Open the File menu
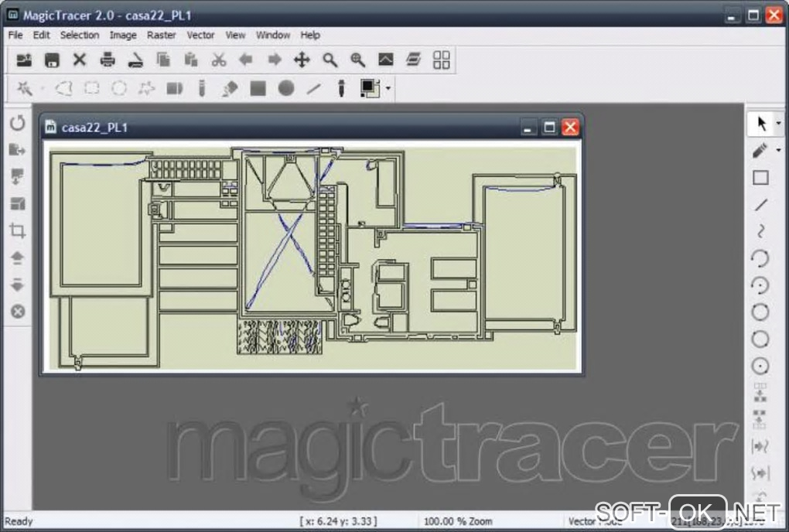The image size is (789, 532). pyautogui.click(x=15, y=35)
